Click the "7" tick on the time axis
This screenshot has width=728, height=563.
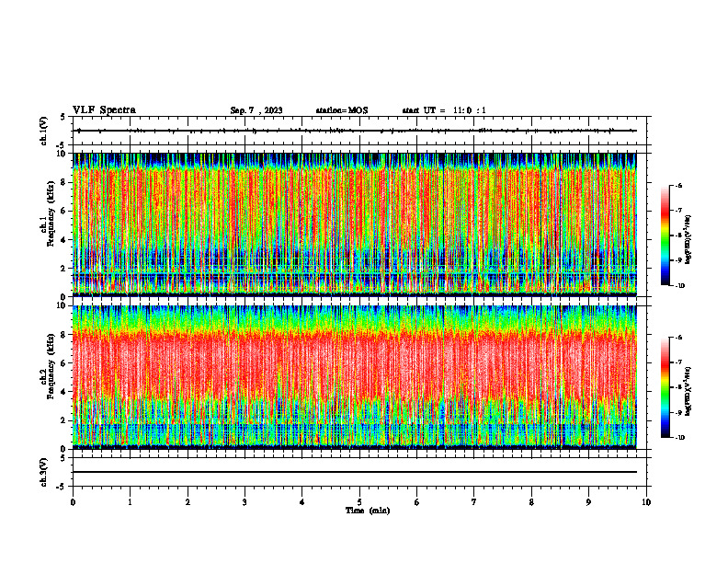(x=474, y=502)
